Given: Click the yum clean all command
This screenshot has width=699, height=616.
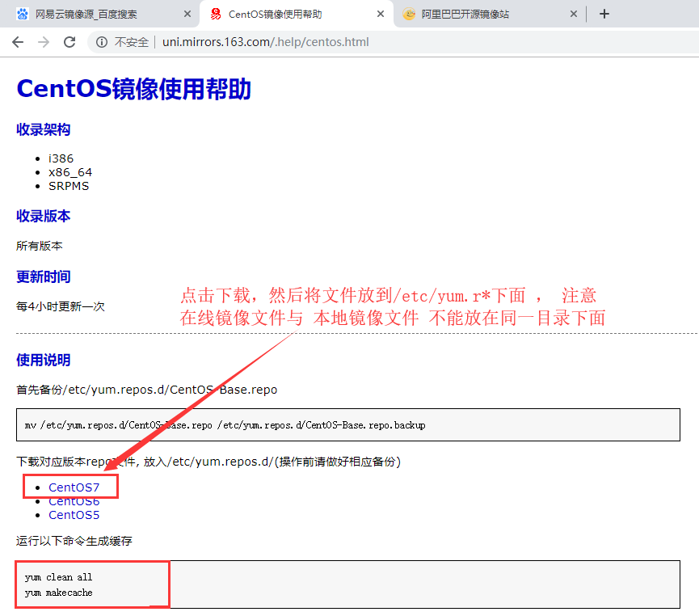Looking at the screenshot, I should coord(58,577).
